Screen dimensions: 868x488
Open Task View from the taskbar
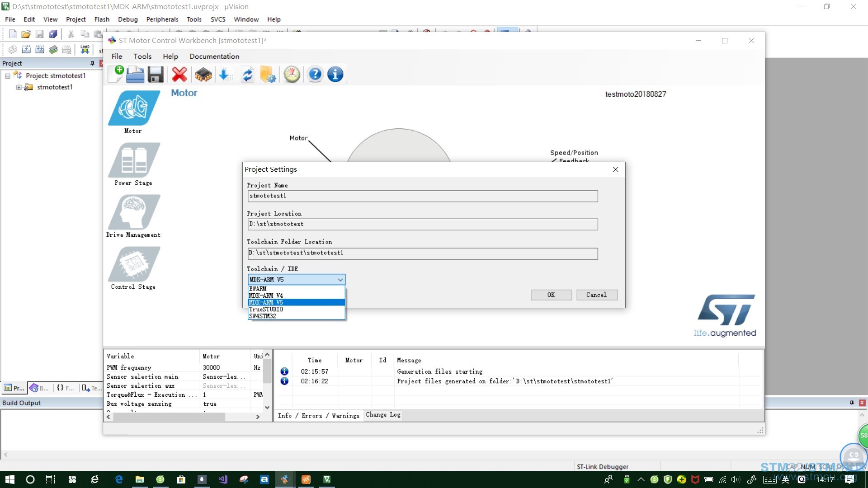(x=51, y=479)
